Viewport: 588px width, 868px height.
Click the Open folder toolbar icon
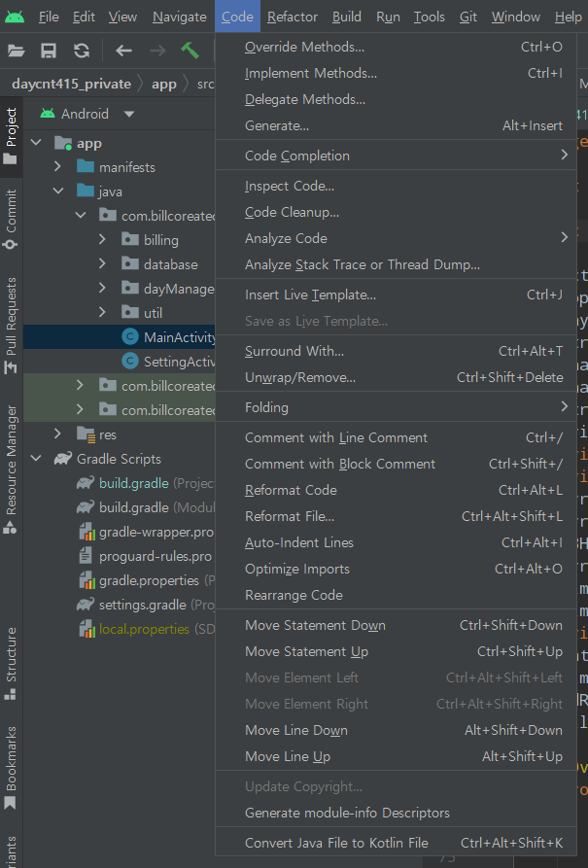17,51
